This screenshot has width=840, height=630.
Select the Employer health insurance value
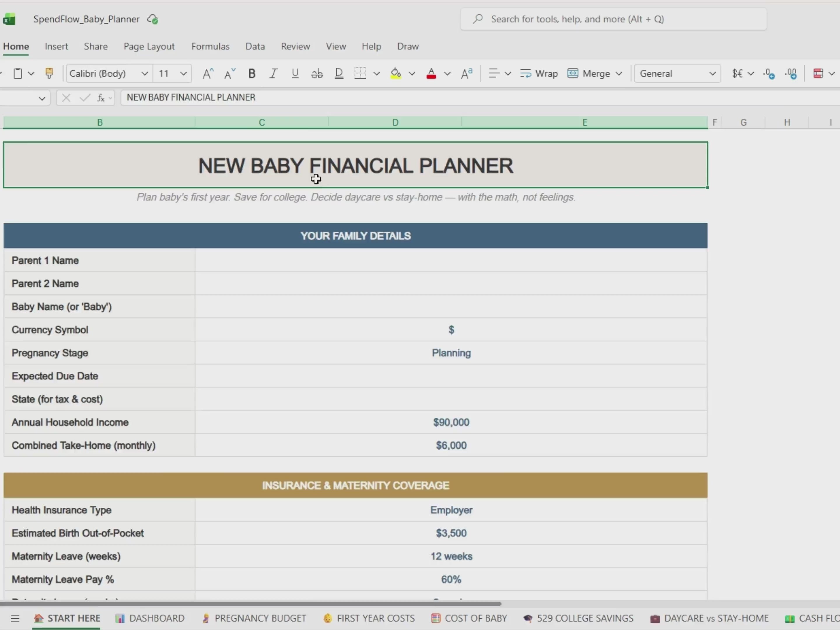[x=451, y=510]
